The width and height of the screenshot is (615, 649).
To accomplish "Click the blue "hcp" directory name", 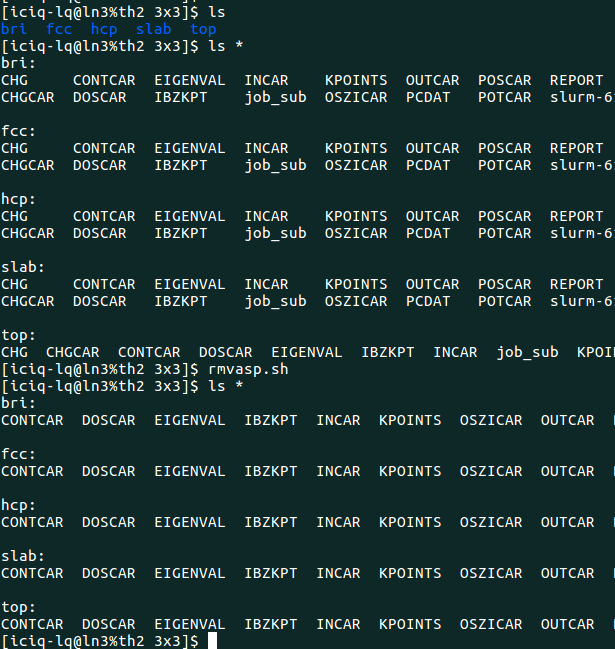I will pos(104,29).
